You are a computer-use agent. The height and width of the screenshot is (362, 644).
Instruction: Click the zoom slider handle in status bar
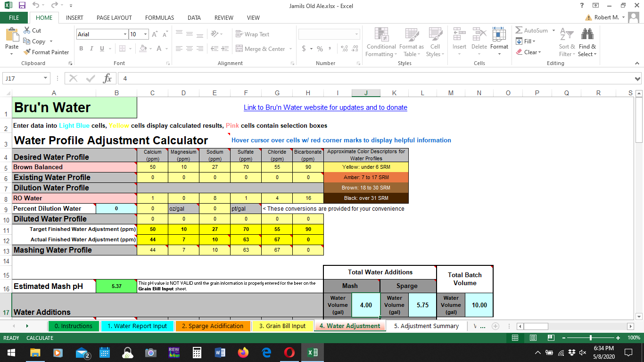click(591, 338)
